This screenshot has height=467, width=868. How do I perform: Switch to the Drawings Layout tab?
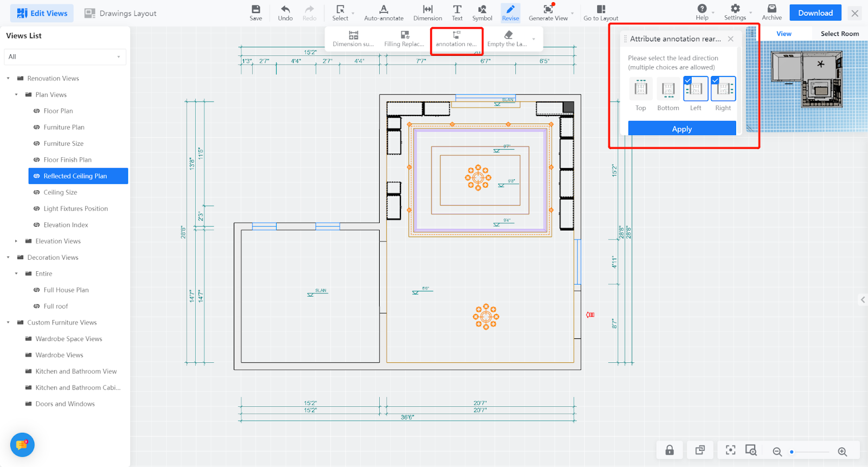tap(120, 14)
